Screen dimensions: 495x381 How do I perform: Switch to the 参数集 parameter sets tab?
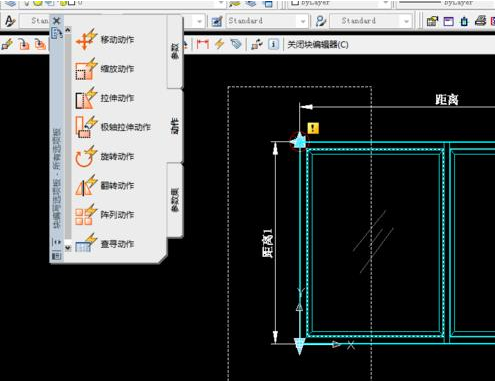click(175, 200)
